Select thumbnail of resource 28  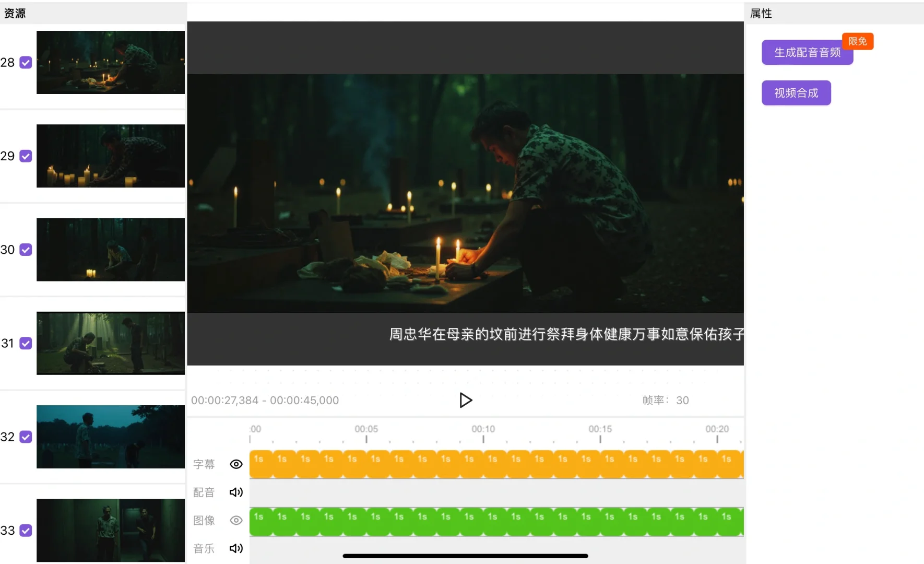(x=111, y=63)
